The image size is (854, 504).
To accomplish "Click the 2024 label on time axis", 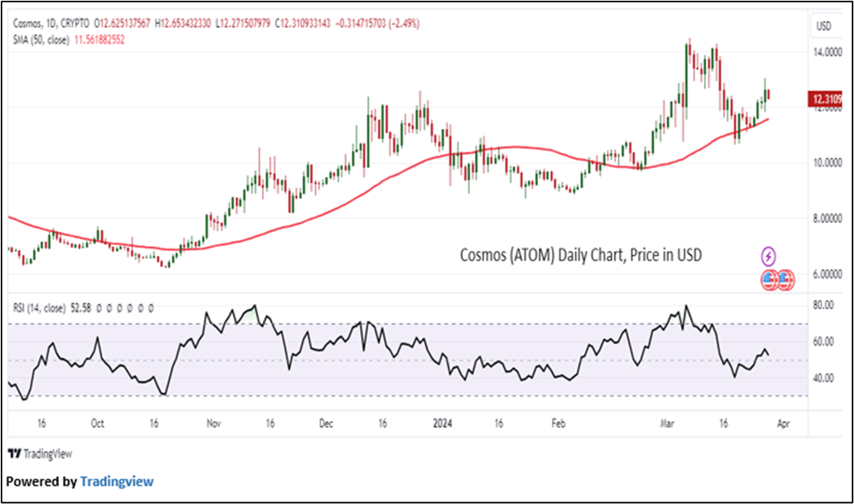I will pos(442,424).
